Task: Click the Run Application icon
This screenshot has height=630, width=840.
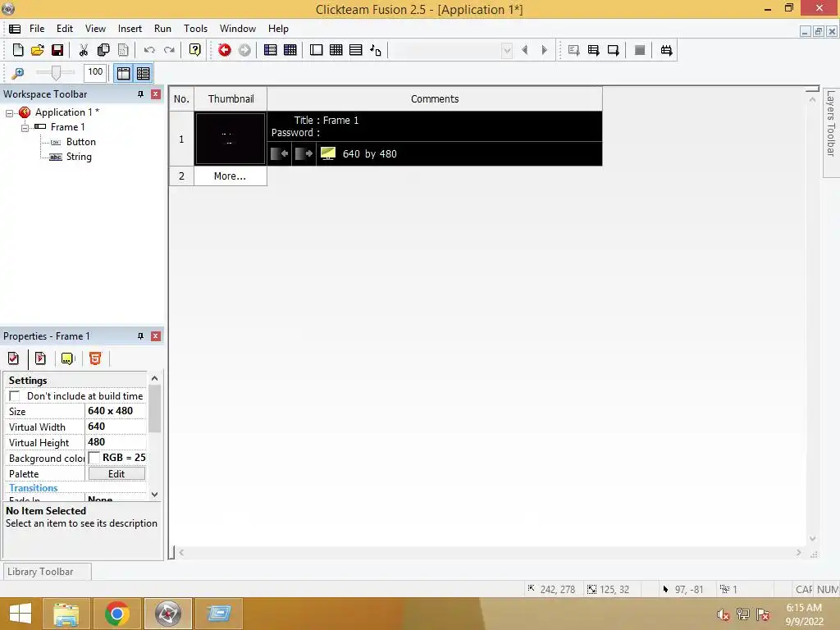Action: coord(594,50)
